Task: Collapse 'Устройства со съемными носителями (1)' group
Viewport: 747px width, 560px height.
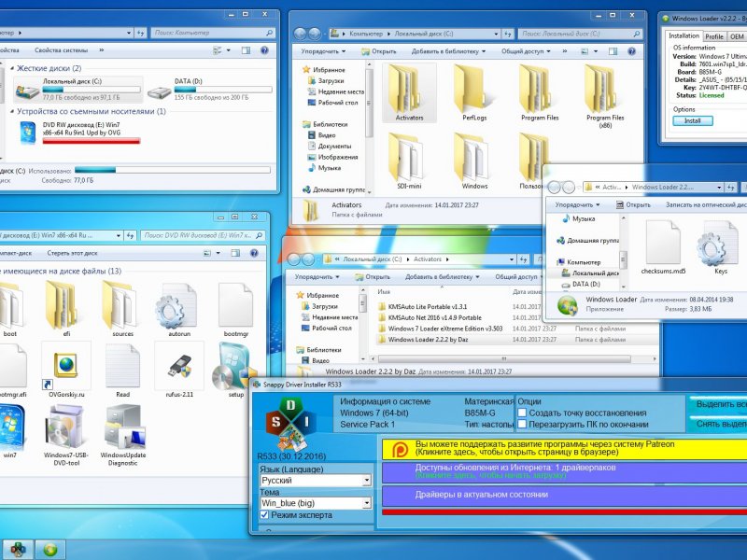Action: (x=12, y=111)
